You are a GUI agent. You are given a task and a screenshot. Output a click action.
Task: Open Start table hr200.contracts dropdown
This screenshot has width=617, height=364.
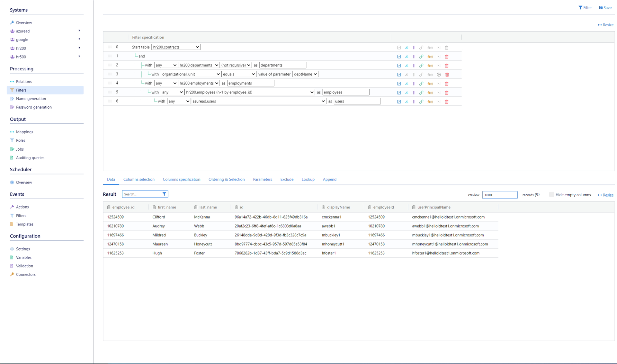tap(176, 47)
